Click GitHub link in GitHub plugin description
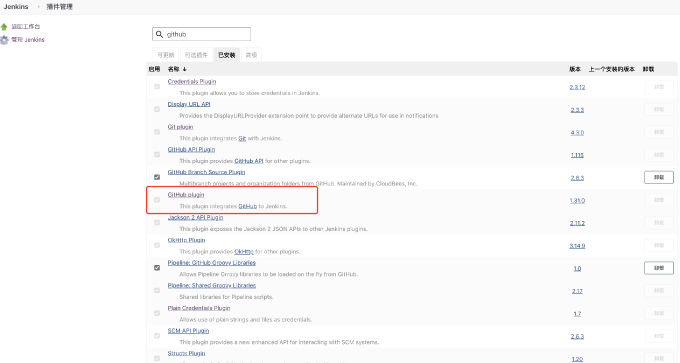The width and height of the screenshot is (680, 363). 248,206
